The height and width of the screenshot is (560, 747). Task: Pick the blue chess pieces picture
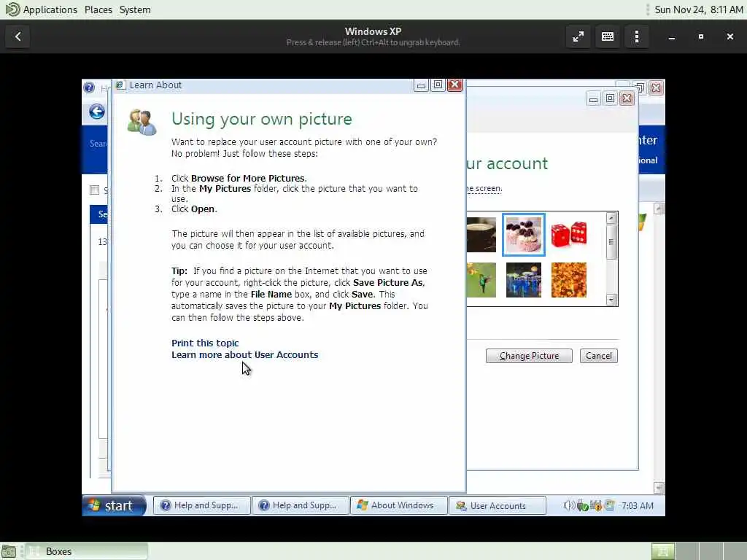pyautogui.click(x=524, y=280)
